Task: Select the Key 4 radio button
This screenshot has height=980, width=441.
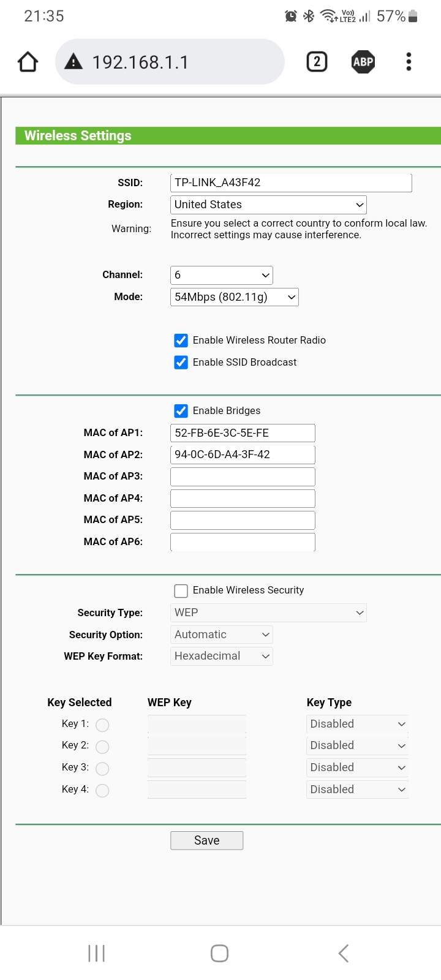Action: [102, 790]
